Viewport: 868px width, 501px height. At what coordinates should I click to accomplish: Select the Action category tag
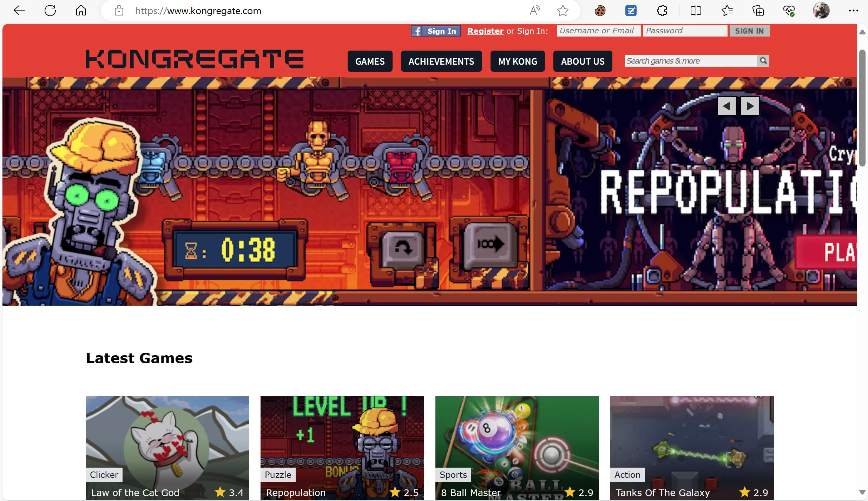(x=627, y=475)
